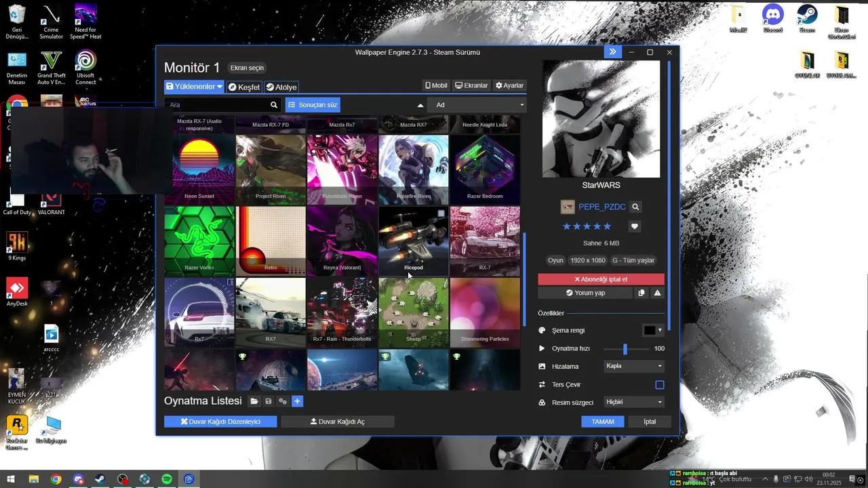Open Need for Speed Heat desktop icon
Image resolution: width=868 pixels, height=488 pixels.
[85, 22]
